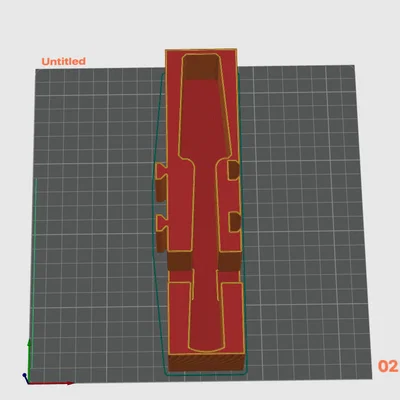The width and height of the screenshot is (400, 400).
Task: Click the "Untitled" plate name label
Action: [64, 61]
